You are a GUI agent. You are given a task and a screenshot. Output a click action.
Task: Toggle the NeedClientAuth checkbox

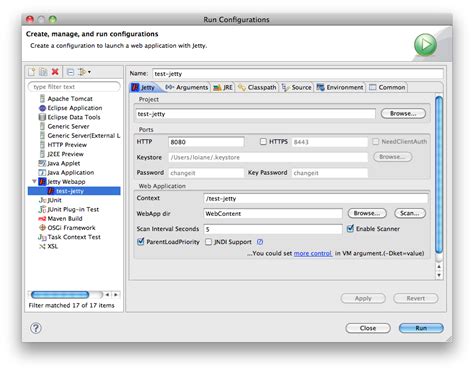(x=376, y=142)
